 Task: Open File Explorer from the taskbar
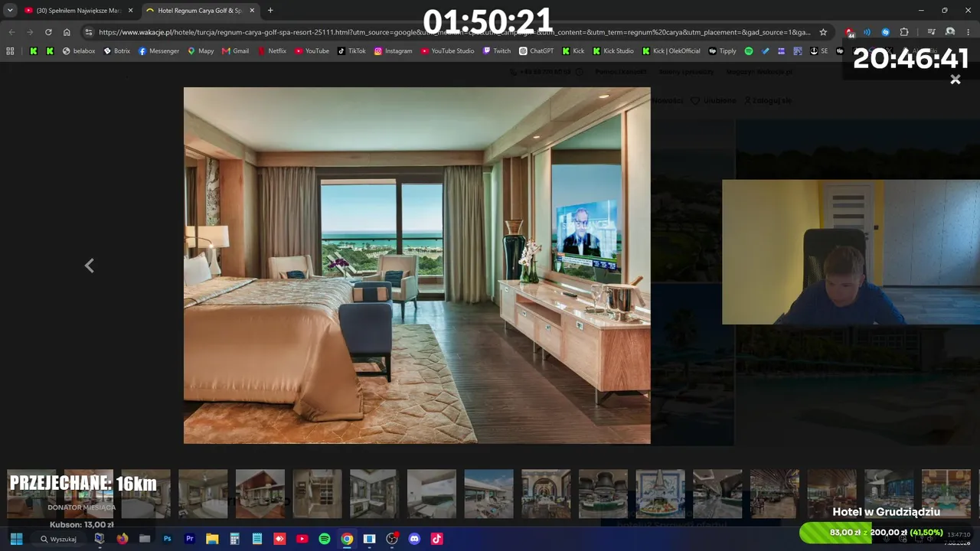[x=212, y=539]
